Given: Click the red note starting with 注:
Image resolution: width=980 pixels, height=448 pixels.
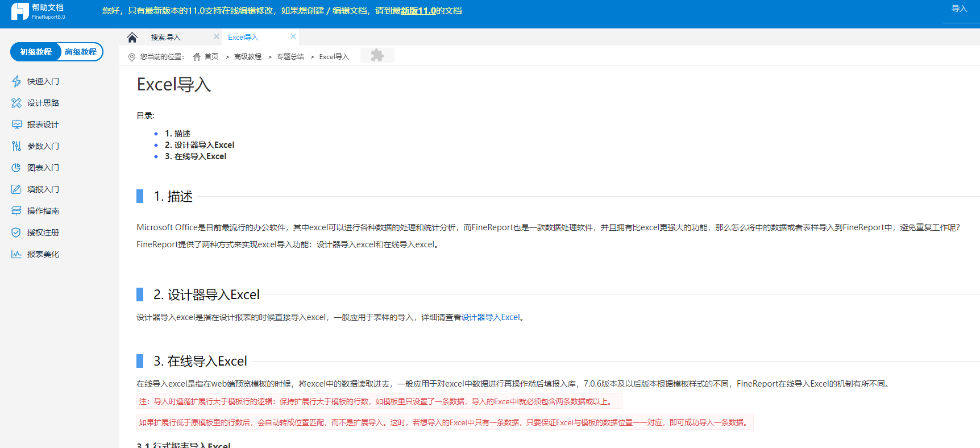Looking at the screenshot, I should tap(379, 401).
